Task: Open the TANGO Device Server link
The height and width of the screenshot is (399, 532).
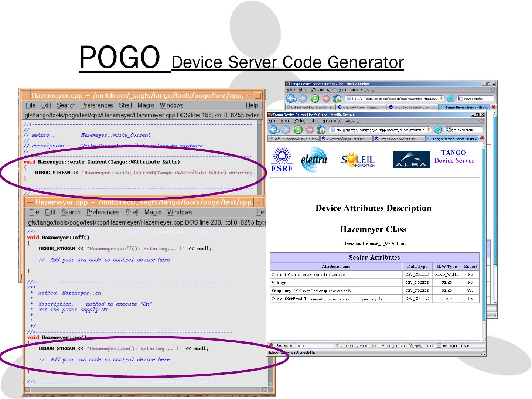Action: tap(454, 156)
